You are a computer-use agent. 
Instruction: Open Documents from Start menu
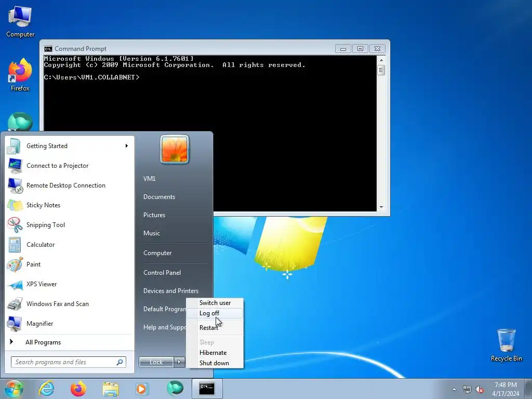pos(159,197)
